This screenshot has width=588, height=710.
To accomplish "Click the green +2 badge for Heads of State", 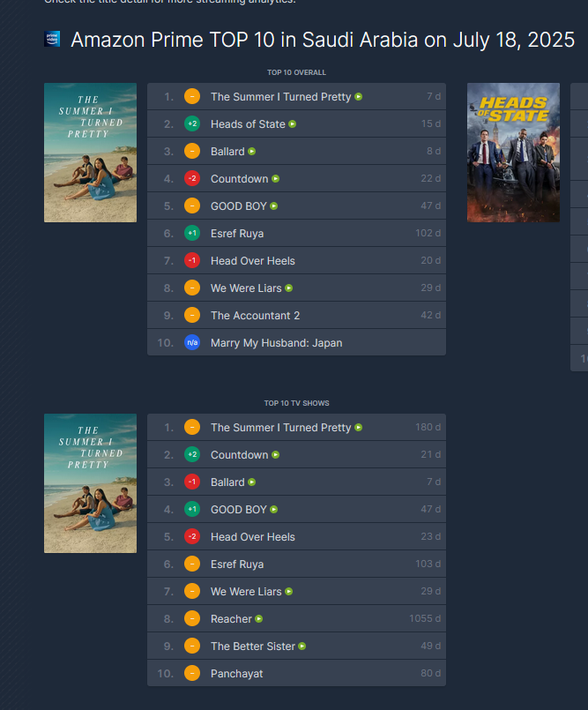I will (192, 124).
